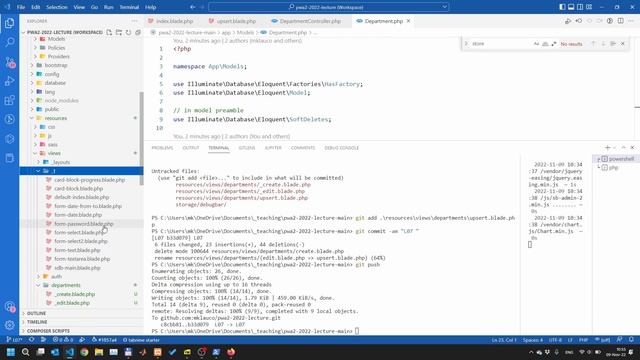Open form-password.blade.php file
The width and height of the screenshot is (640, 360).
click(x=84, y=224)
